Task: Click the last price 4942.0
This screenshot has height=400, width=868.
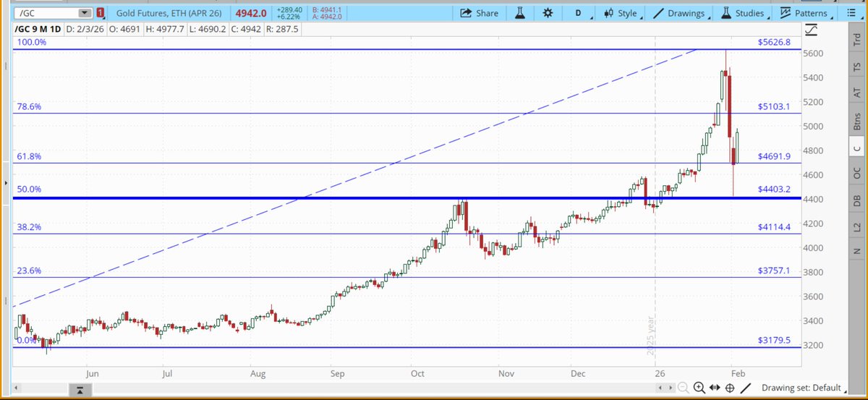Action: pyautogui.click(x=252, y=13)
